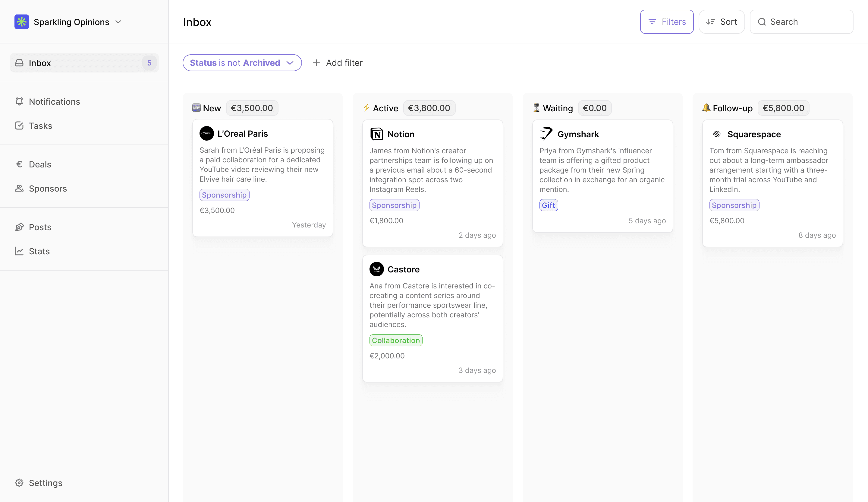Open Posts using the pen icon

(x=19, y=227)
